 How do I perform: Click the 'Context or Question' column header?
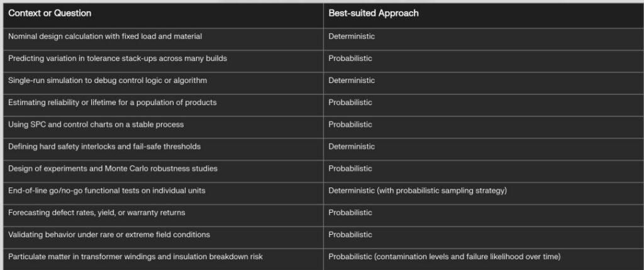coord(50,13)
